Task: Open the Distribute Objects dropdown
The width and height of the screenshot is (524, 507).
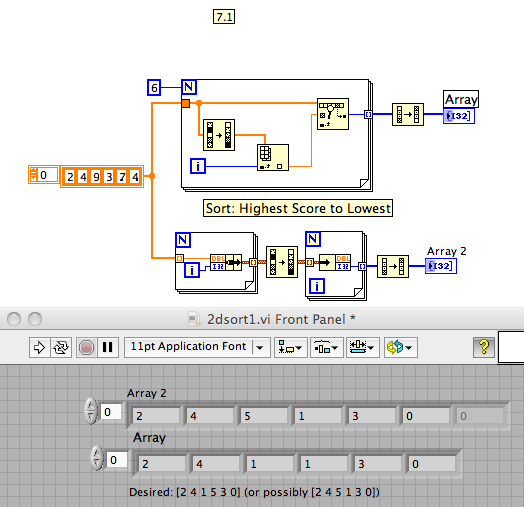Action: (326, 348)
